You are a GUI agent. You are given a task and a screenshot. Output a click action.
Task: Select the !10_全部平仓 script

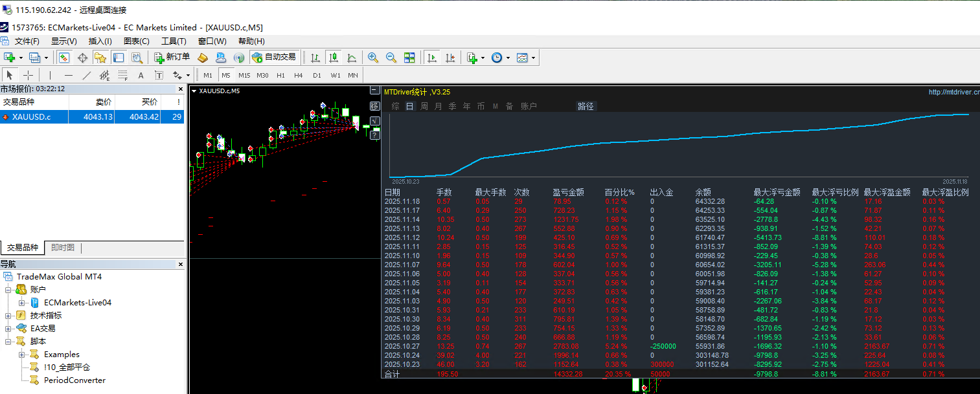click(67, 367)
